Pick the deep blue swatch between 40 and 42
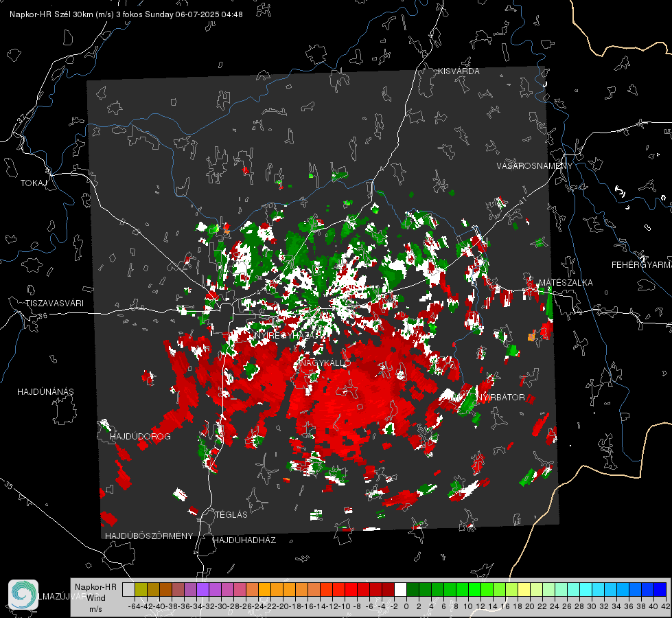672x618 pixels. click(x=660, y=589)
